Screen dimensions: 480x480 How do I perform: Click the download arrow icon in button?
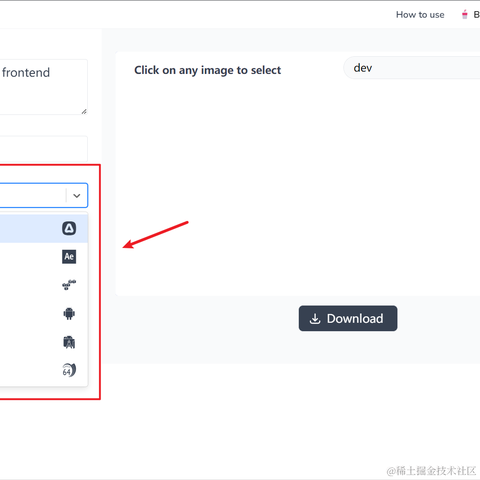315,319
